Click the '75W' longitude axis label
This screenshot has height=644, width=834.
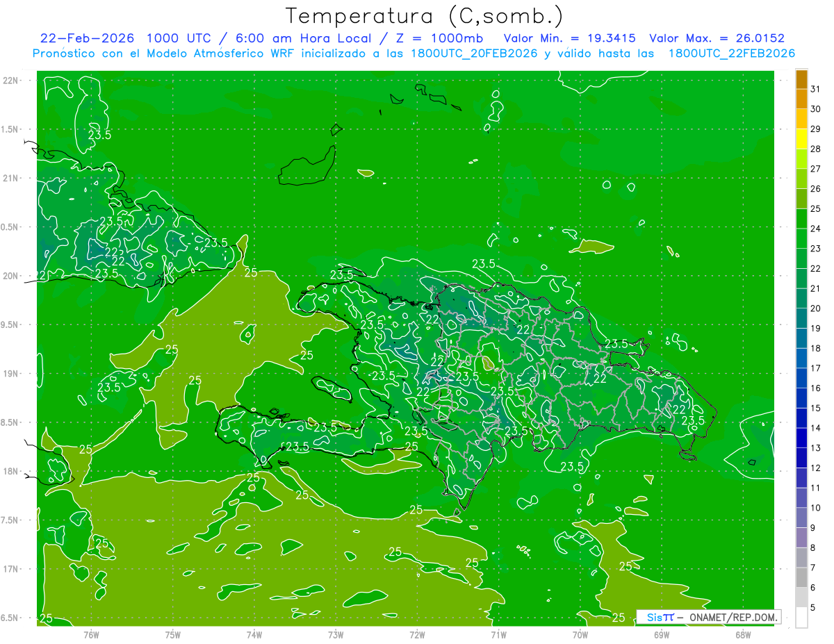(x=173, y=634)
